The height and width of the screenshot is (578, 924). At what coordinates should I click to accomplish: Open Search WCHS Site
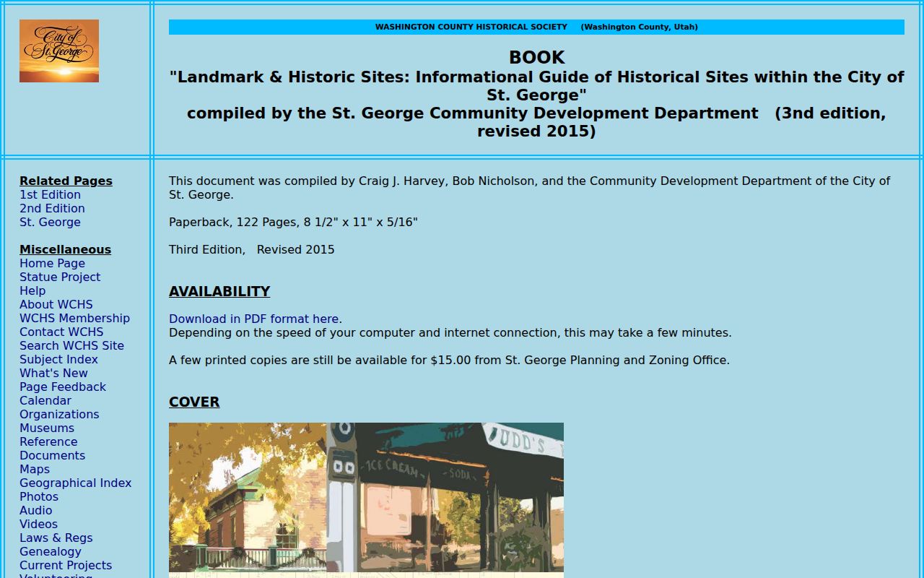click(x=71, y=345)
